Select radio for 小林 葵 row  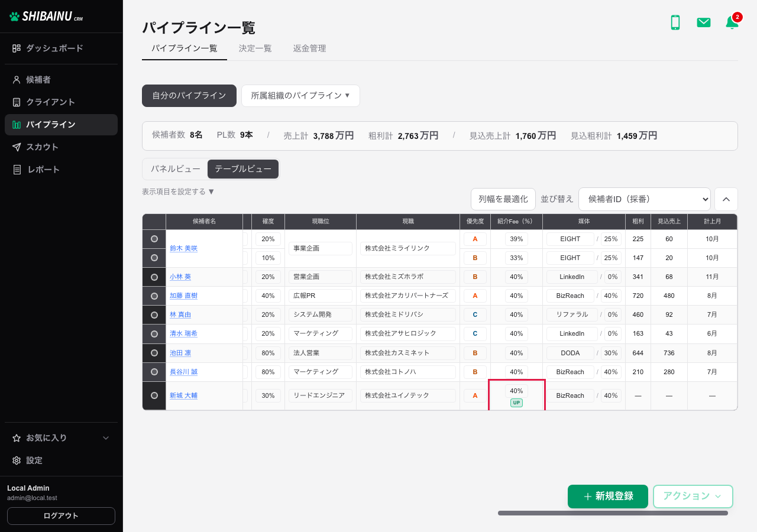[154, 277]
